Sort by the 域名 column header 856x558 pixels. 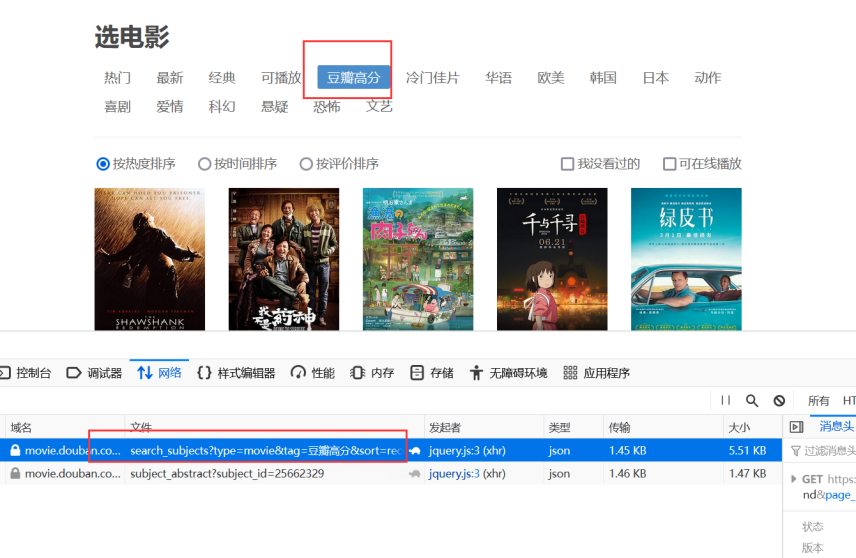[x=65, y=427]
